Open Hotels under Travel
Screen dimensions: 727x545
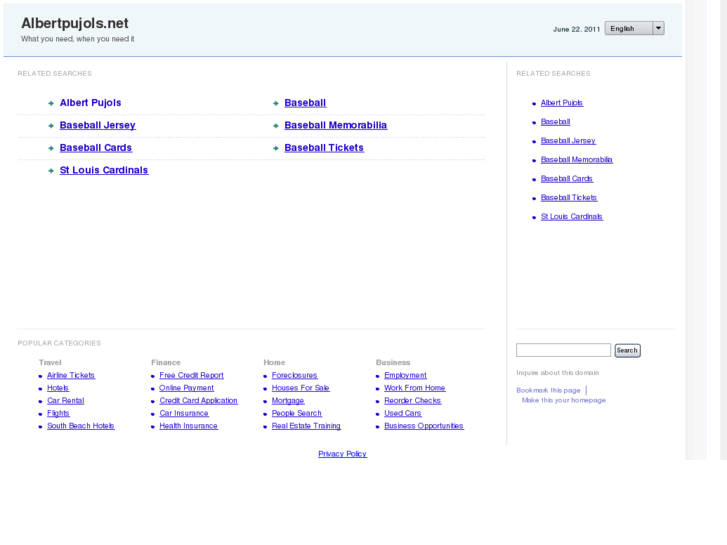click(x=58, y=388)
